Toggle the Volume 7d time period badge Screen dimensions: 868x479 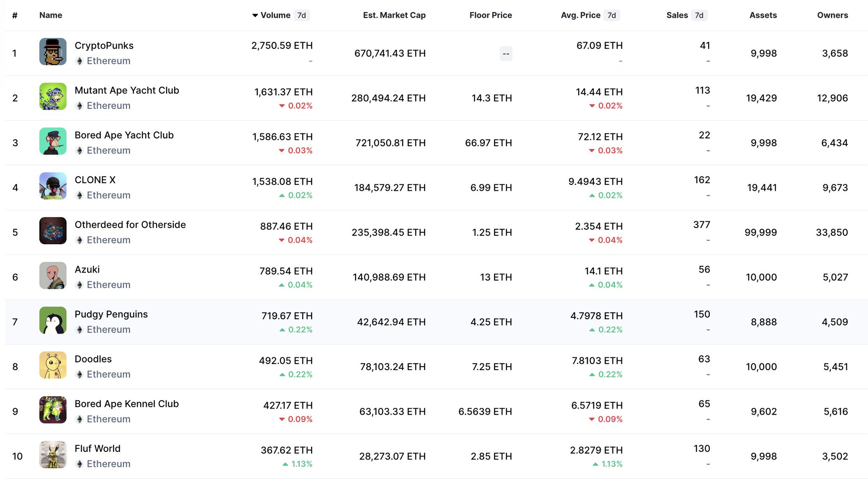click(301, 15)
